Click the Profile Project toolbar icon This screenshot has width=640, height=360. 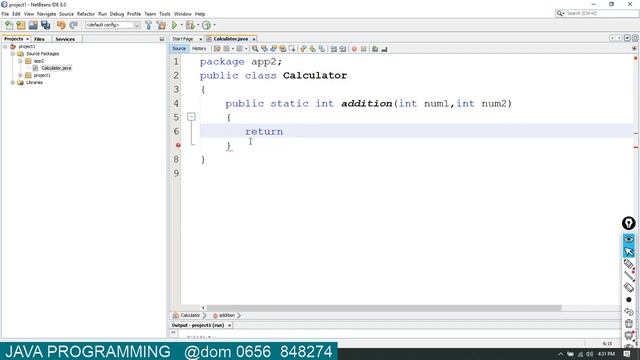pyautogui.click(x=207, y=25)
